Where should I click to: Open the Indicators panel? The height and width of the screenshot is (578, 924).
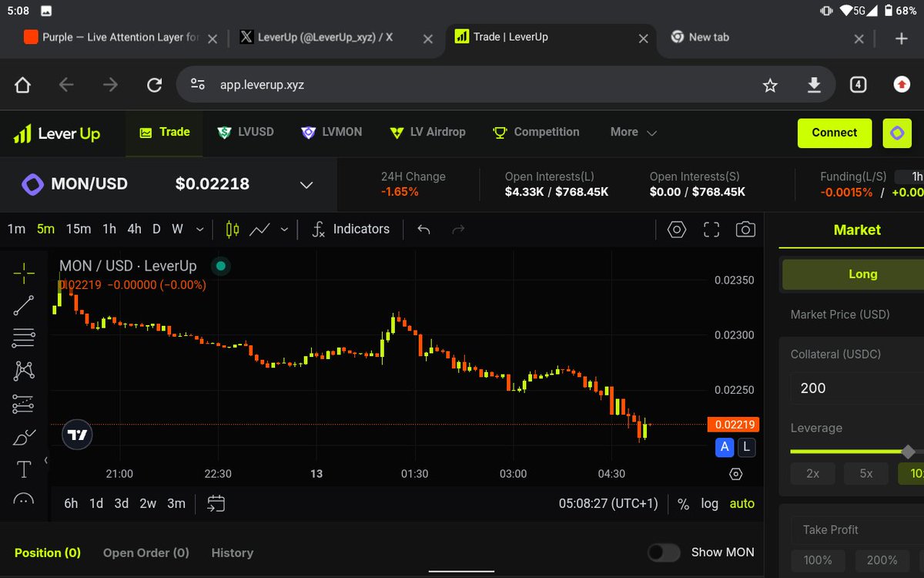pos(351,229)
